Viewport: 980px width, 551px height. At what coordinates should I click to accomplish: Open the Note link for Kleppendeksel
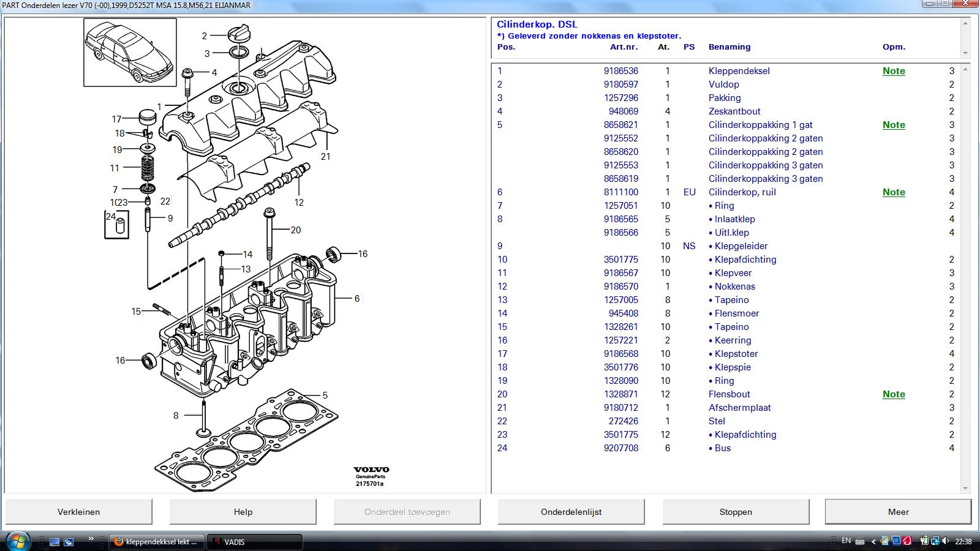[x=894, y=71]
